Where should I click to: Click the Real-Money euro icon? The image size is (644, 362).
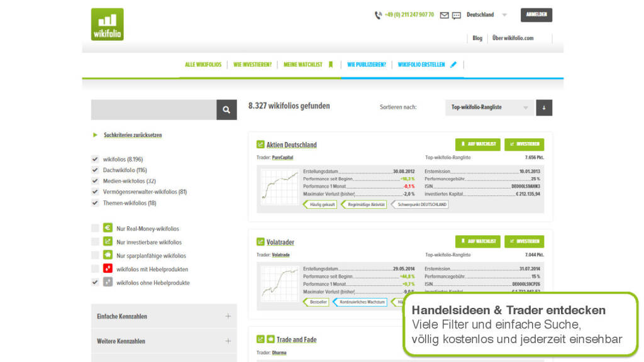(x=108, y=228)
